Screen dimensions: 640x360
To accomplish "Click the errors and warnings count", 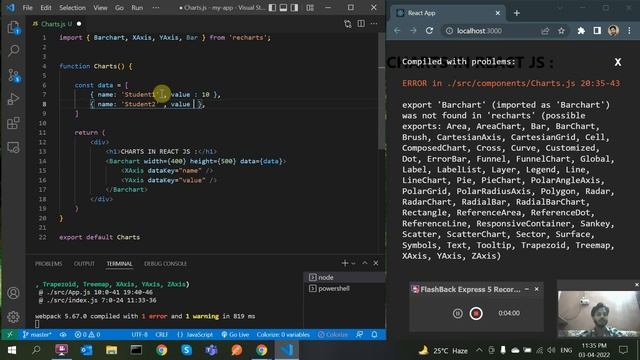I will [x=87, y=335].
